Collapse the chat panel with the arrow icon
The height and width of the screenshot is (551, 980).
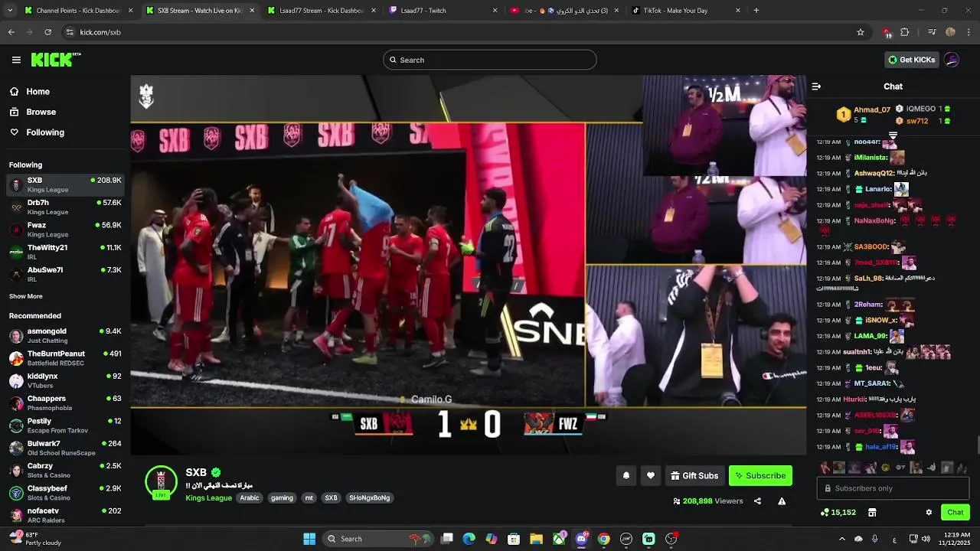click(x=816, y=86)
